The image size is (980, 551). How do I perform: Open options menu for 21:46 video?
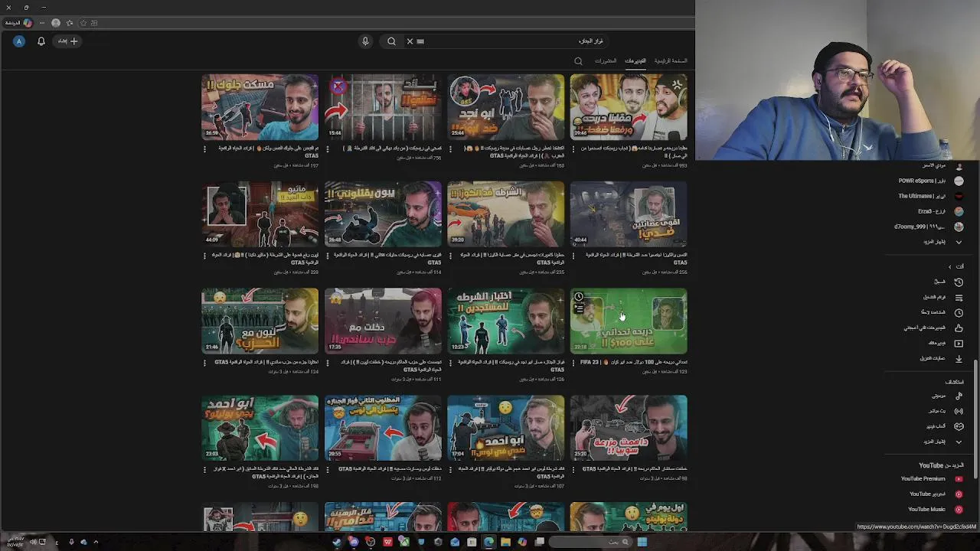(x=204, y=363)
